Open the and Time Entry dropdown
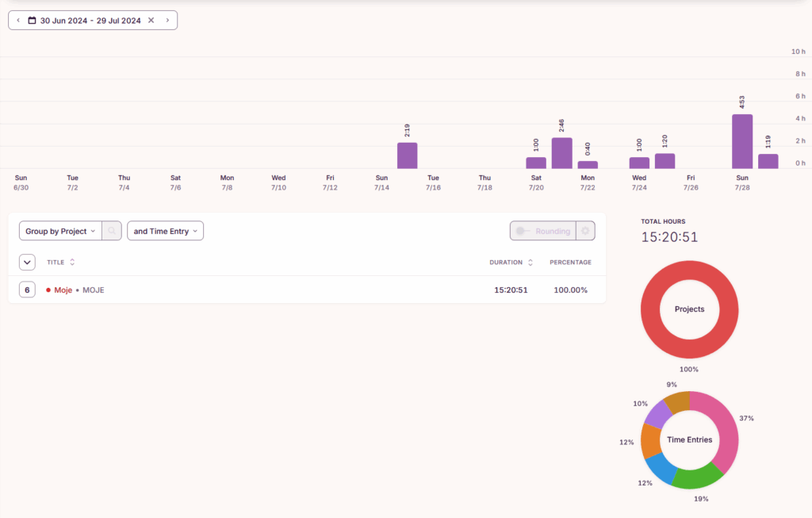Screen dimensions: 812x518 pos(165,231)
